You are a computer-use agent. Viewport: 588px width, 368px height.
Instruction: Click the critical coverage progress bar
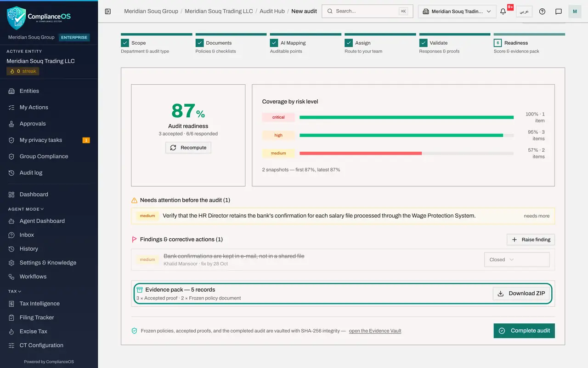click(407, 117)
